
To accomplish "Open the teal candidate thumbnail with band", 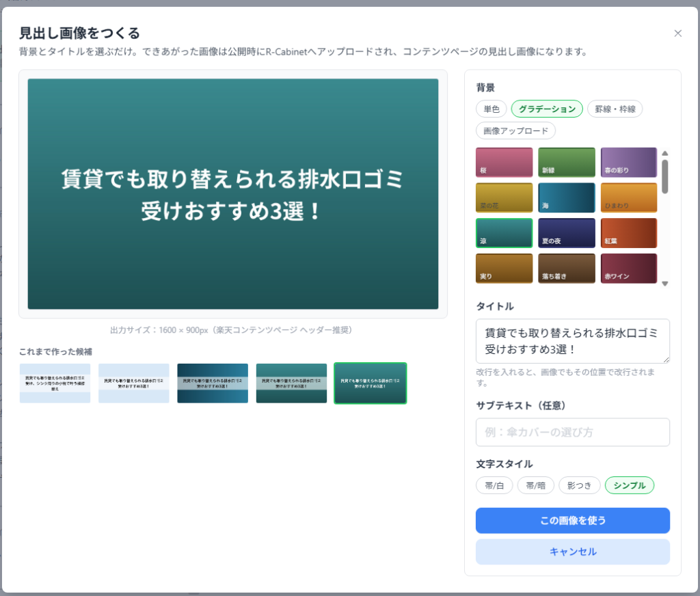I will (291, 383).
